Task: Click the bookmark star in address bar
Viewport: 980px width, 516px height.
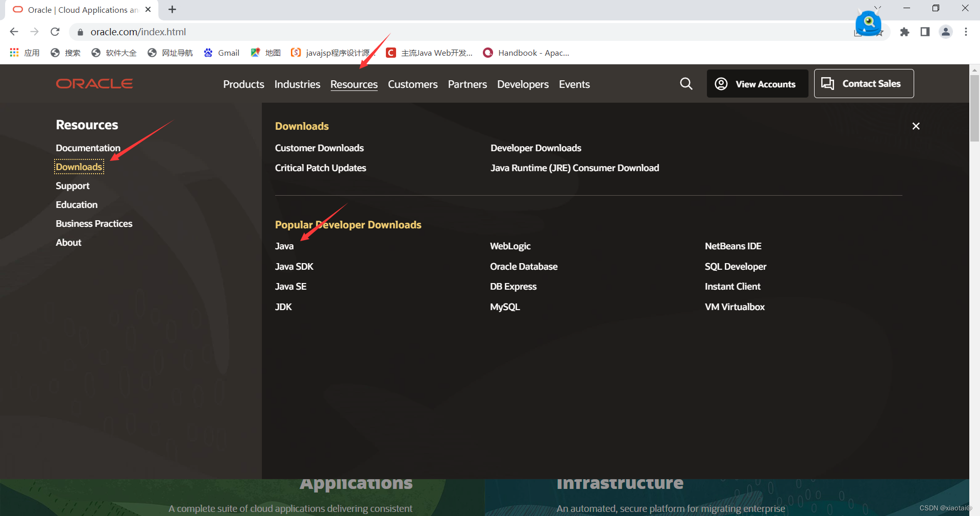Action: point(880,32)
